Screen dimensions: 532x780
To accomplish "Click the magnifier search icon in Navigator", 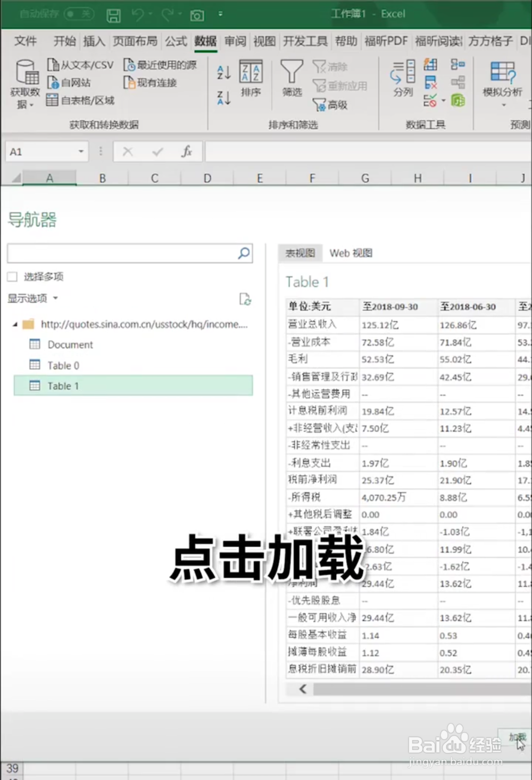I will tap(244, 253).
